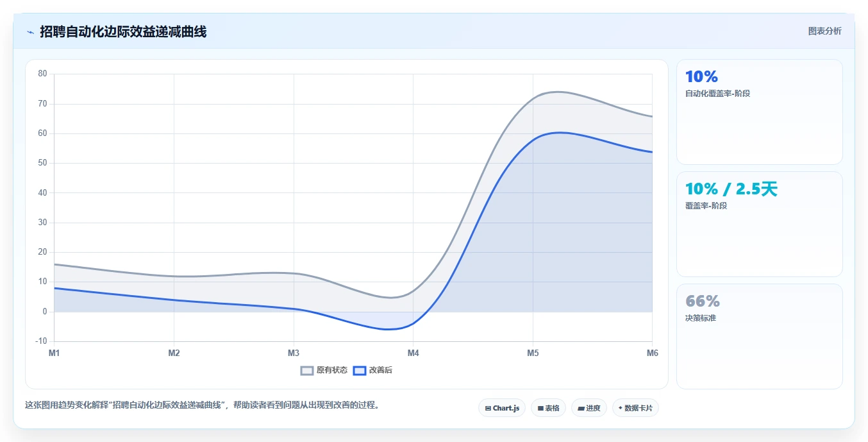Click the chart description text below the graph
The height and width of the screenshot is (442, 868).
pyautogui.click(x=202, y=405)
